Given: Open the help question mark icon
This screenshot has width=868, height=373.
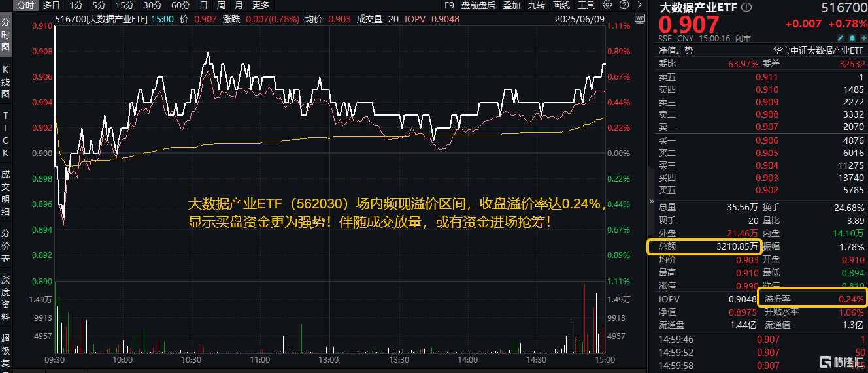Looking at the screenshot, I should [x=624, y=5].
